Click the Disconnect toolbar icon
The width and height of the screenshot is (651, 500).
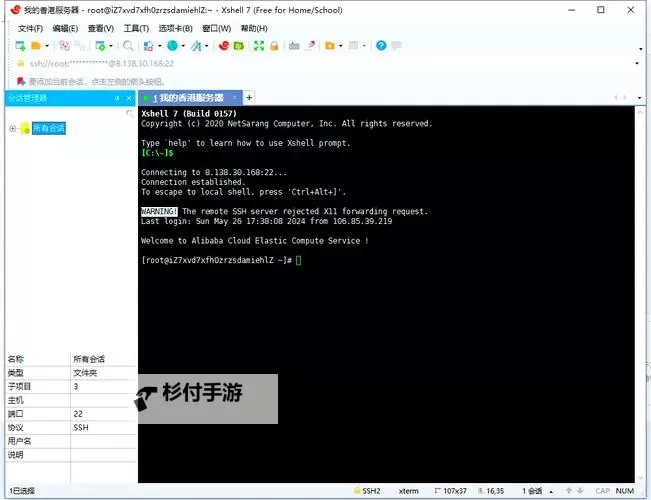(x=64, y=46)
